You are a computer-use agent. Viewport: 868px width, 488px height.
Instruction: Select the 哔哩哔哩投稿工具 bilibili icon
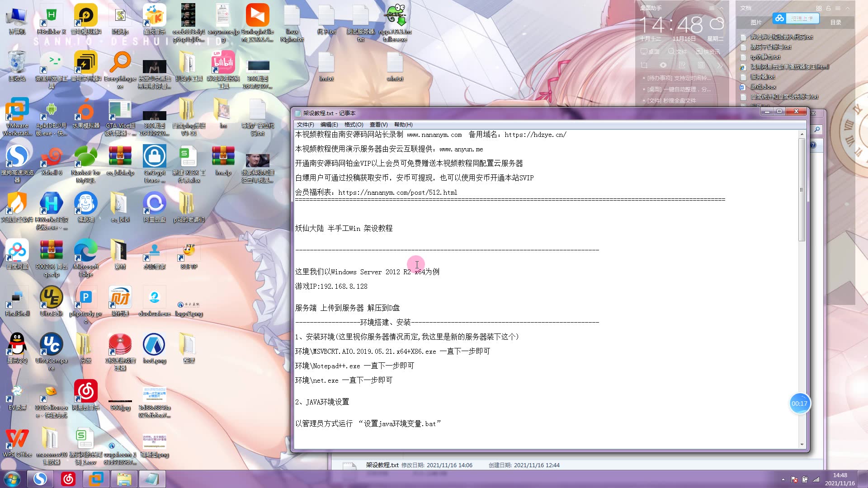pyautogui.click(x=223, y=70)
